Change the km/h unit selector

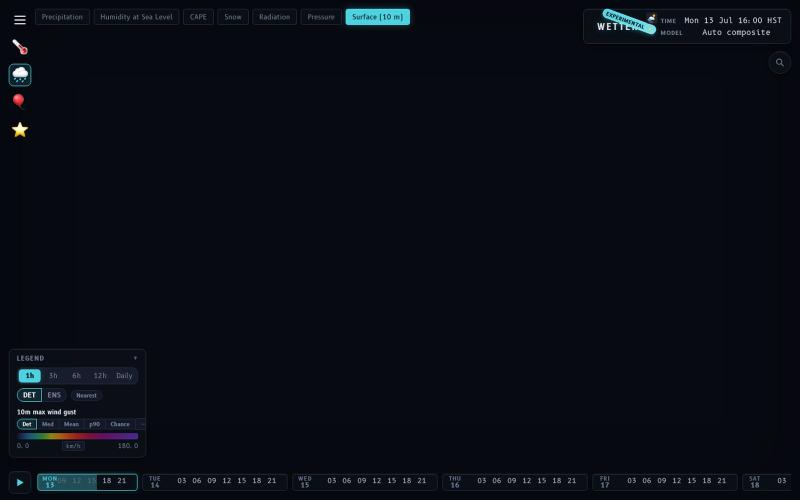[x=73, y=446]
